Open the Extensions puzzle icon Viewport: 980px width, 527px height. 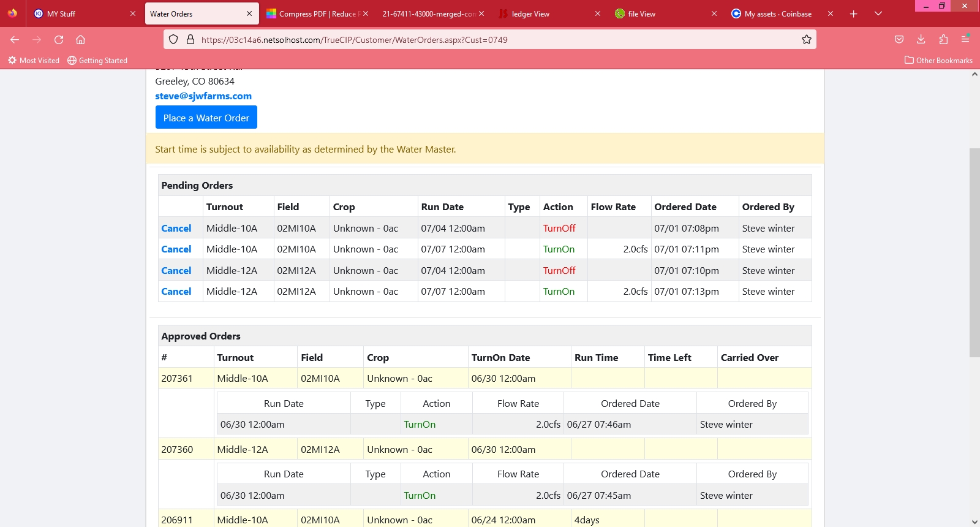pos(943,40)
